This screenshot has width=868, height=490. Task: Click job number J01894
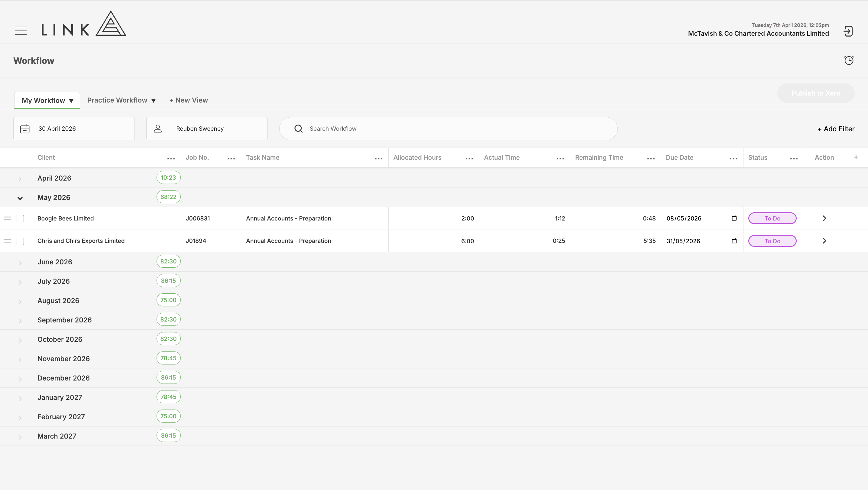tap(196, 241)
